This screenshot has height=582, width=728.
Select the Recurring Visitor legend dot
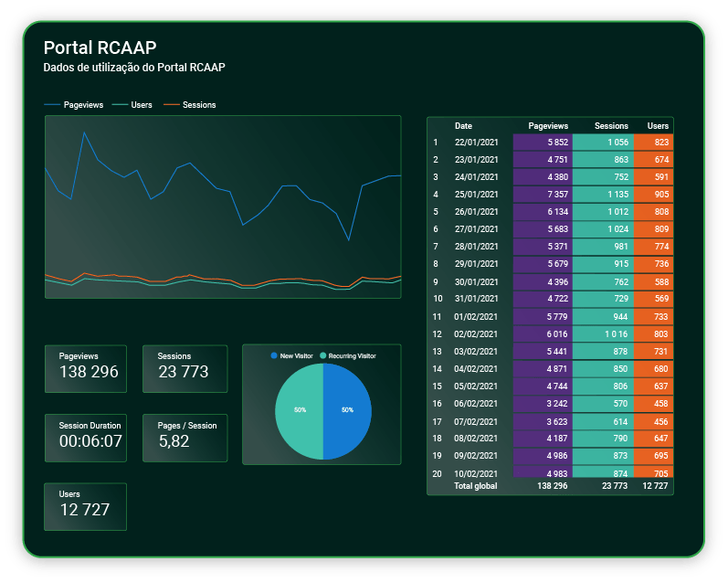[323, 355]
